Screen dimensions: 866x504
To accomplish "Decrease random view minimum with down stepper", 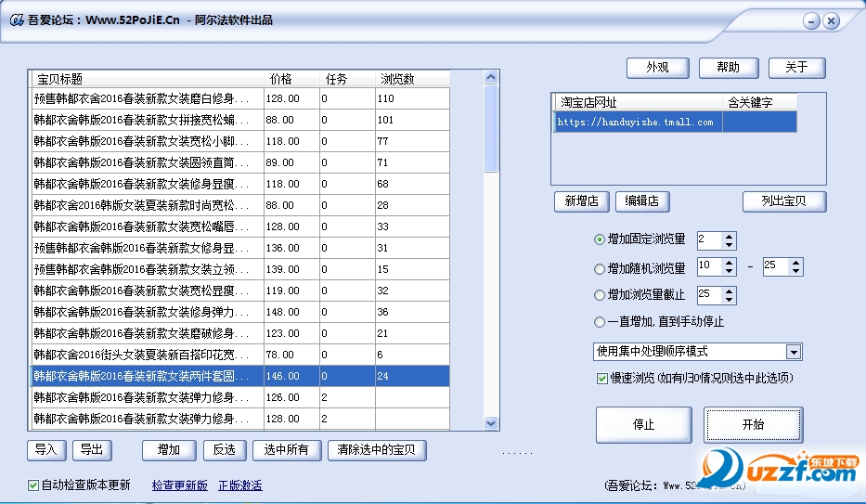I will [x=729, y=271].
